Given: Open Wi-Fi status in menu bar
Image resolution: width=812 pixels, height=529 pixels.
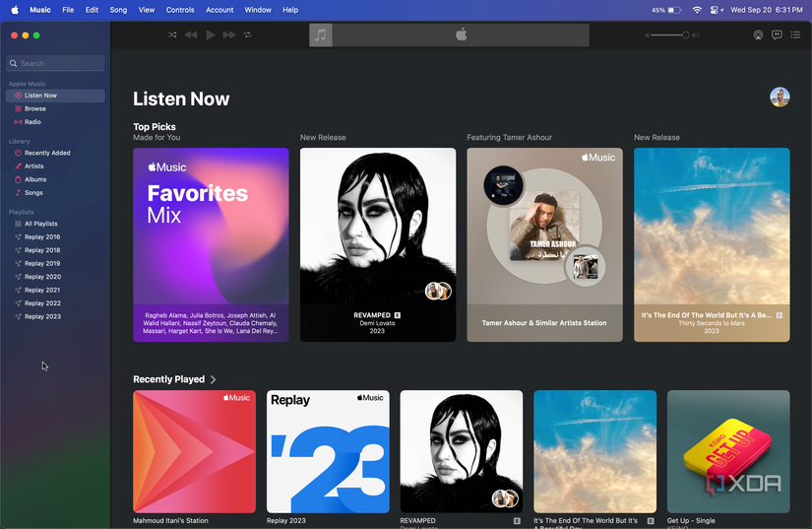Looking at the screenshot, I should point(697,10).
